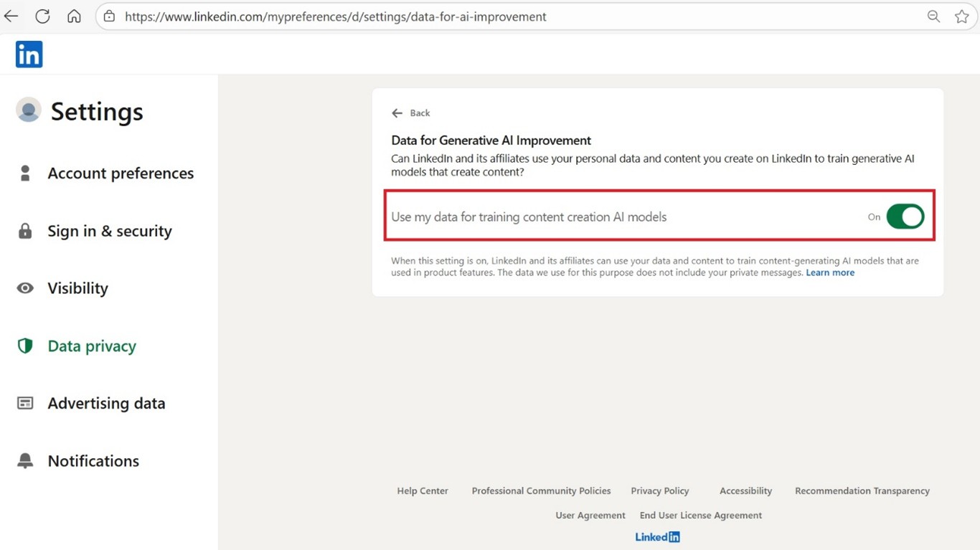The height and width of the screenshot is (550, 980).
Task: Open Help Center footer link
Action: [x=423, y=491]
